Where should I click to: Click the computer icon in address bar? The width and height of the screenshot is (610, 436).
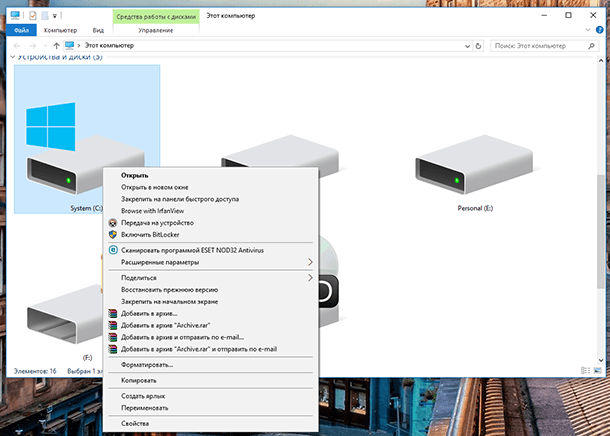[x=70, y=46]
